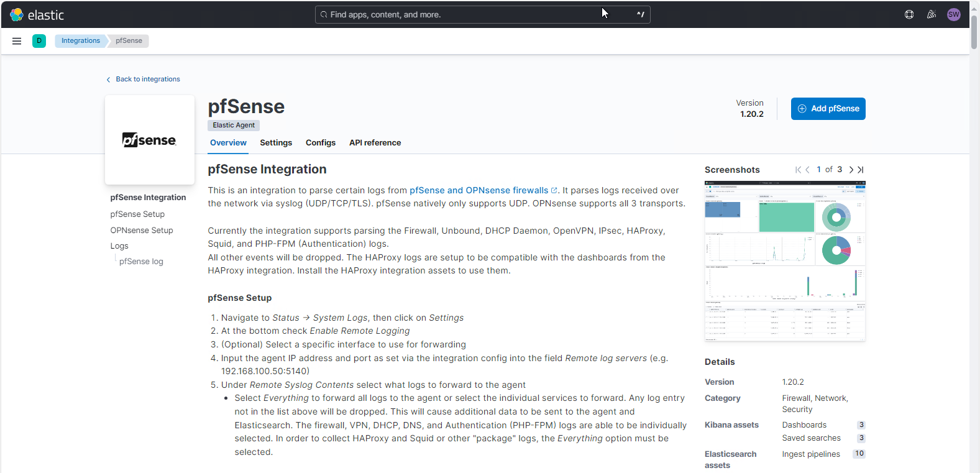The width and height of the screenshot is (980, 473).
Task: Click the Add pfSense button
Action: pos(828,109)
